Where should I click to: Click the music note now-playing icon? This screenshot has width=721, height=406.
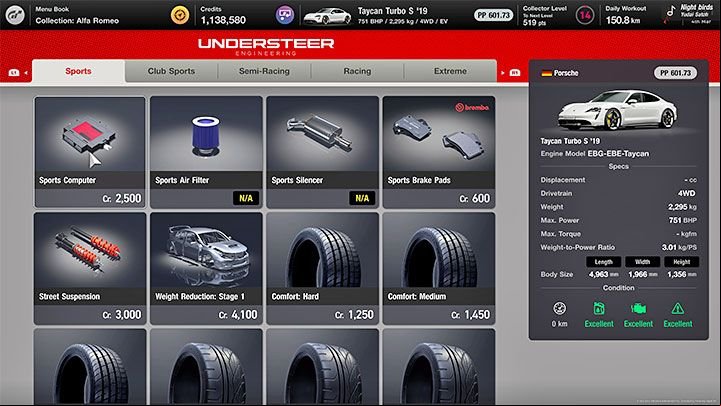(x=670, y=11)
